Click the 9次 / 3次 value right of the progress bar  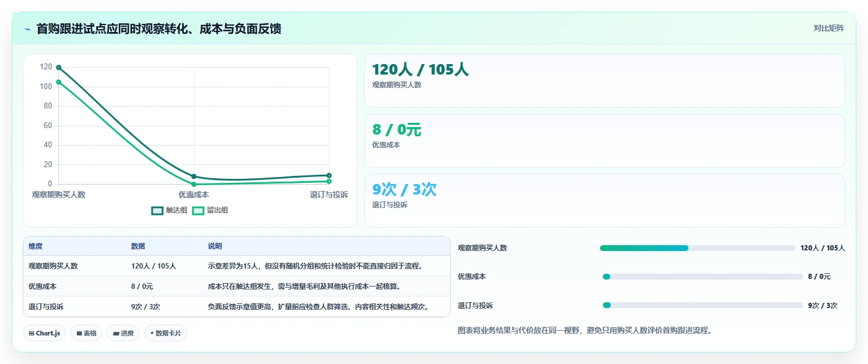pyautogui.click(x=823, y=306)
